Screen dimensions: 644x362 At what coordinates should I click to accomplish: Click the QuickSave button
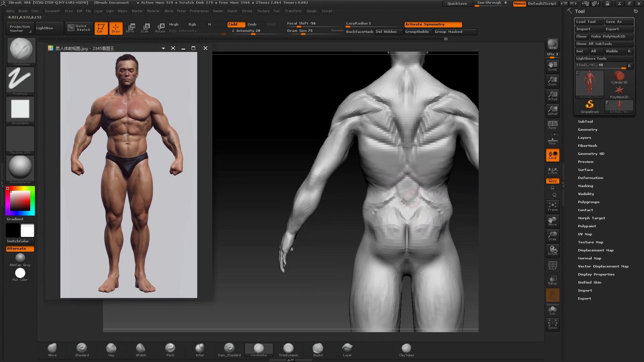coord(457,4)
